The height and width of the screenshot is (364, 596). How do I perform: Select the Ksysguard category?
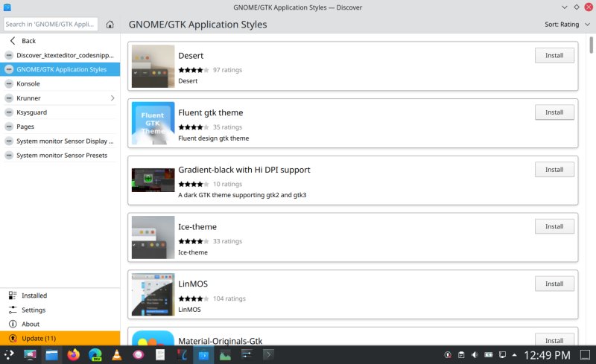tap(60, 112)
